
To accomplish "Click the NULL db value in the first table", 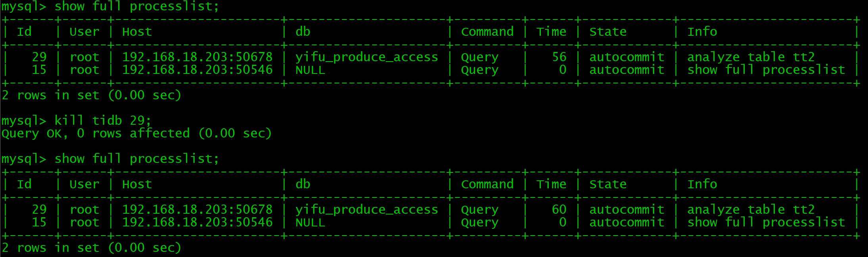I will click(310, 70).
